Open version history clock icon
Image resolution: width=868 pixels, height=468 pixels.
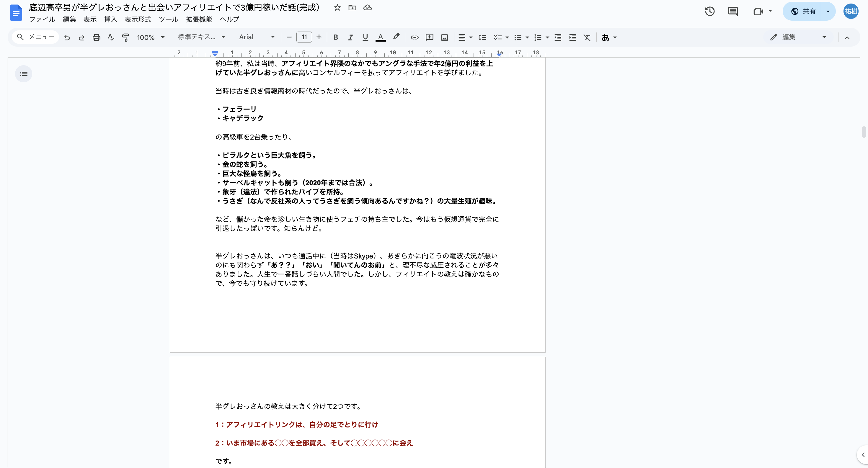[710, 12]
